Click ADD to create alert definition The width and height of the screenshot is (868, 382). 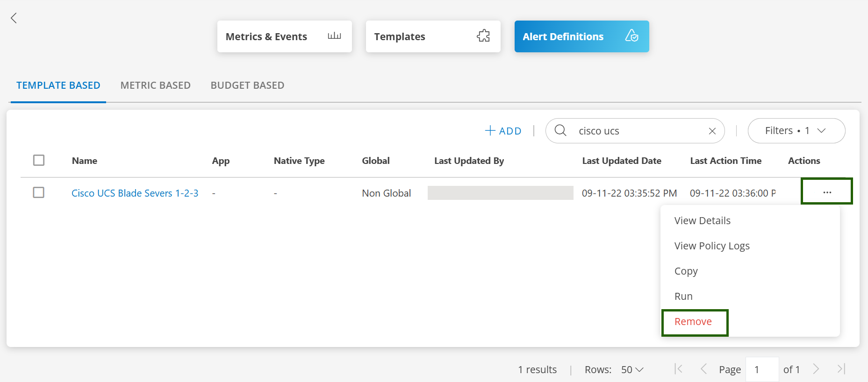(x=503, y=131)
